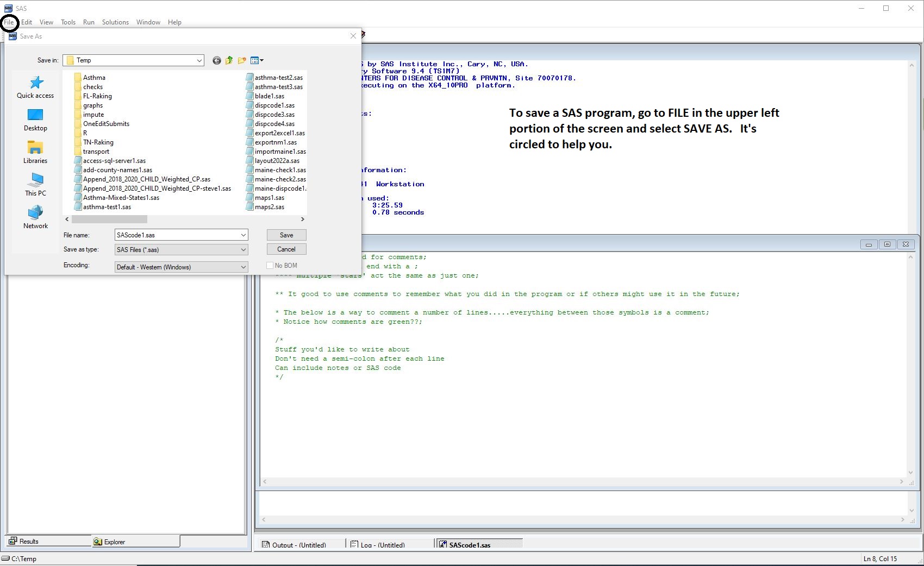Select the Asthma folder in file list
This screenshot has width=924, height=566.
coord(94,78)
